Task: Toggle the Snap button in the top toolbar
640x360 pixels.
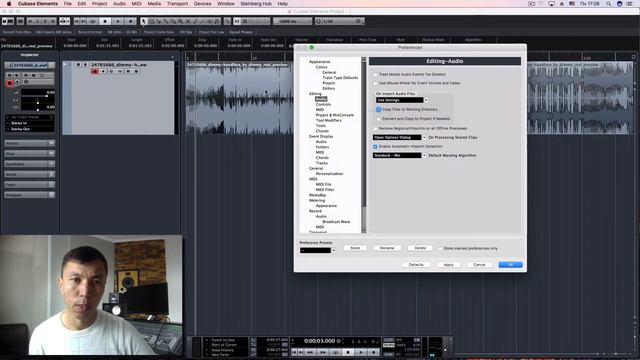Action: pyautogui.click(x=237, y=21)
